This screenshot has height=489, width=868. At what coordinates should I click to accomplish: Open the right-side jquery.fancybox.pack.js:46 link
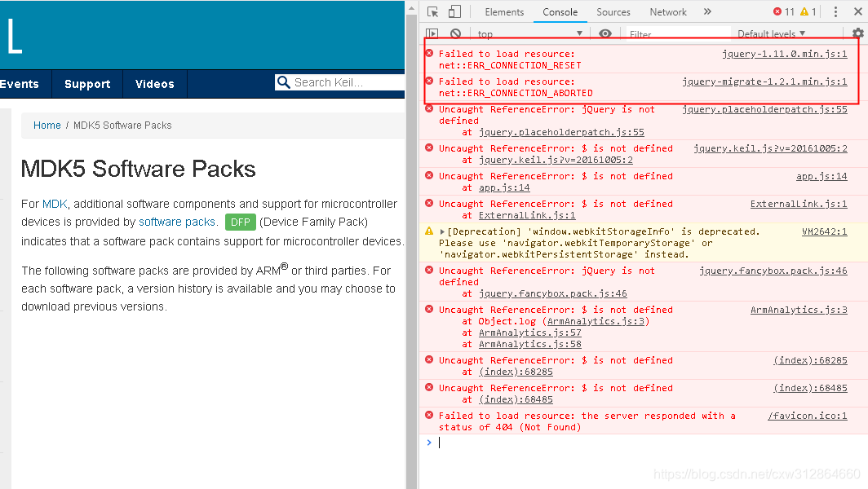773,271
